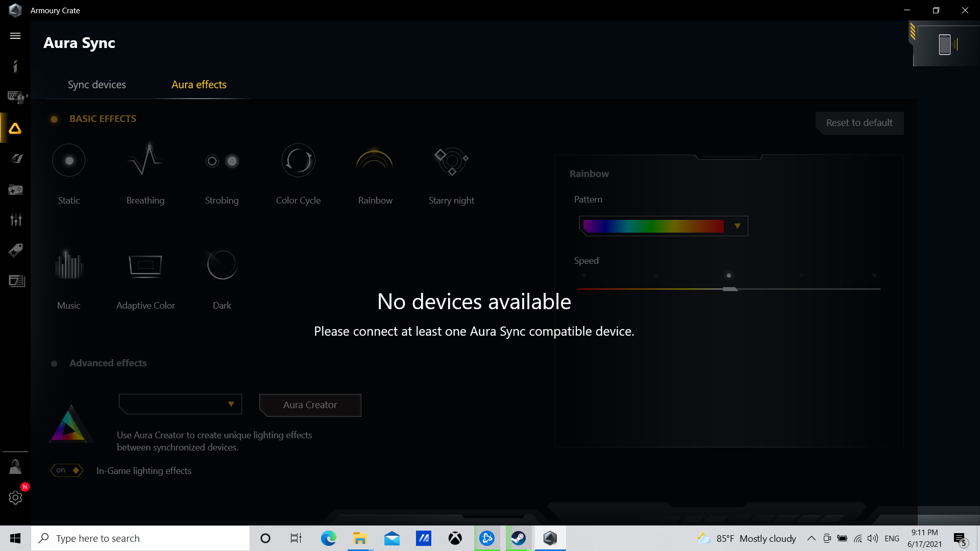Open the GameVisual sidebar icon
980x551 pixels.
click(x=16, y=159)
